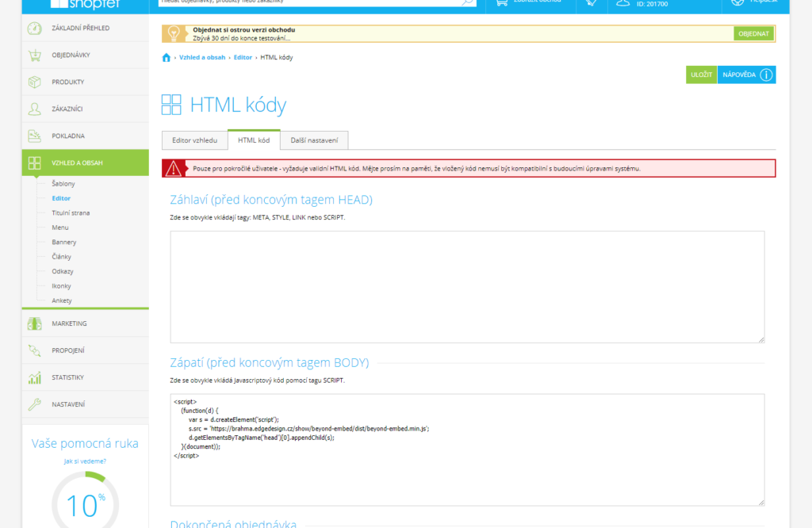Open Nastavení via its wrench icon
Image resolution: width=812 pixels, height=528 pixels.
(35, 404)
